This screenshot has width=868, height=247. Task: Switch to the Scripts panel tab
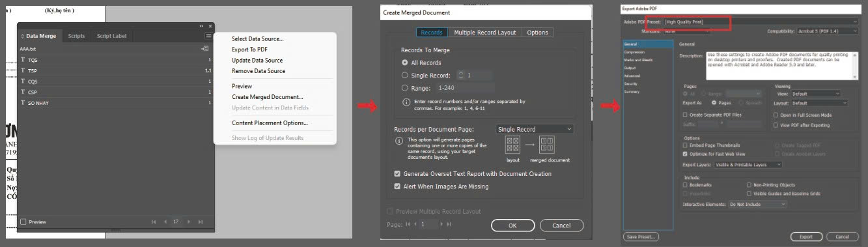pyautogui.click(x=76, y=36)
